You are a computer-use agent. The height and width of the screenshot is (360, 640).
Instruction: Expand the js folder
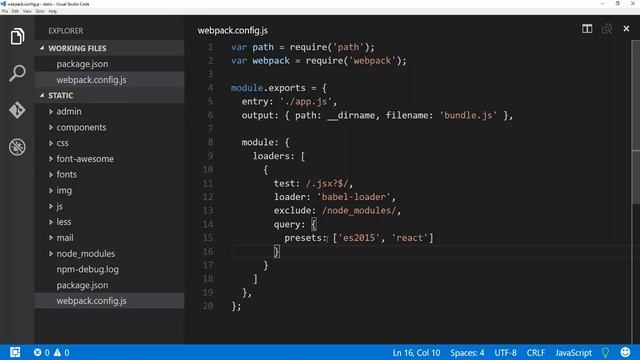click(x=51, y=207)
